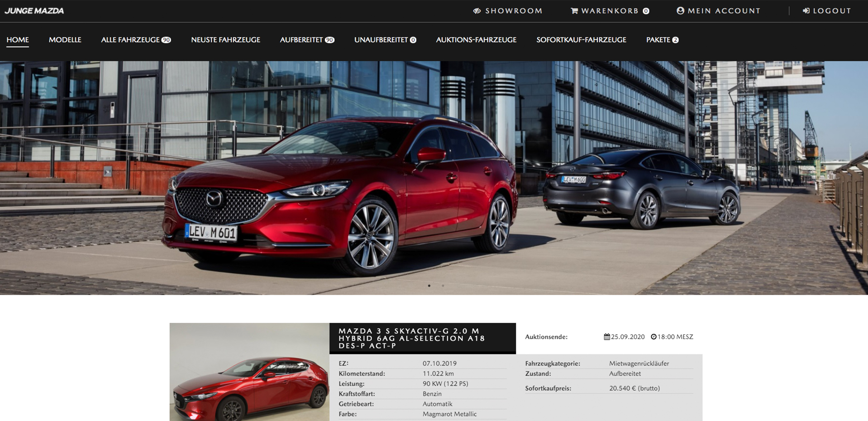
Task: Go to Mein Account
Action: pos(719,11)
